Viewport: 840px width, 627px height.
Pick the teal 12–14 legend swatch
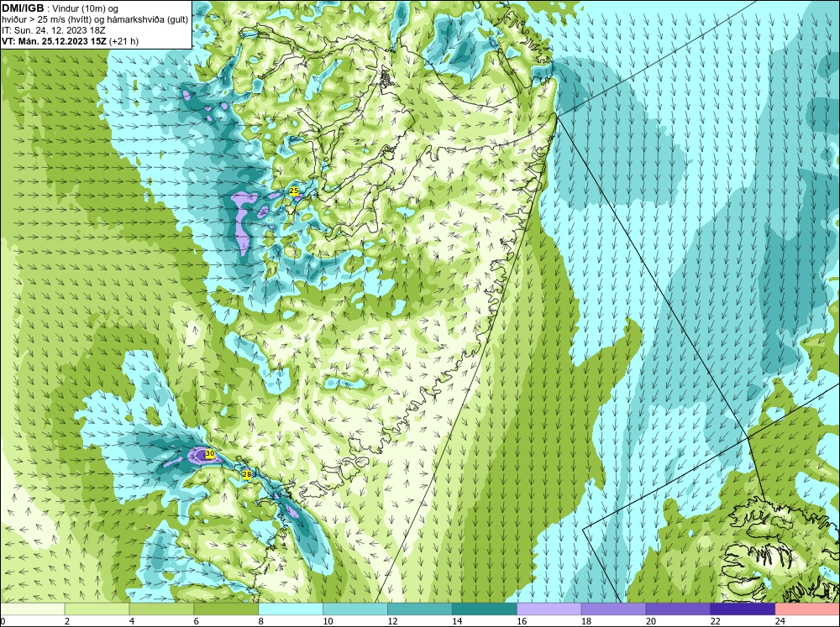(x=419, y=609)
